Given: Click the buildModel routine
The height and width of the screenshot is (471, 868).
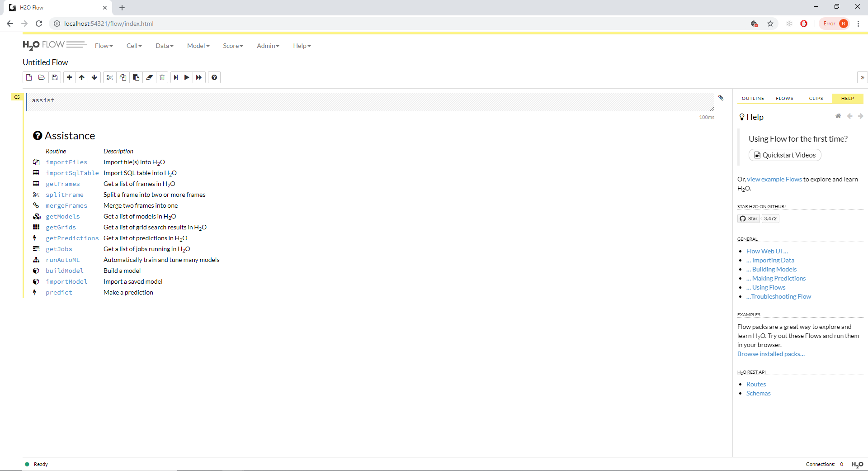Looking at the screenshot, I should (x=65, y=271).
